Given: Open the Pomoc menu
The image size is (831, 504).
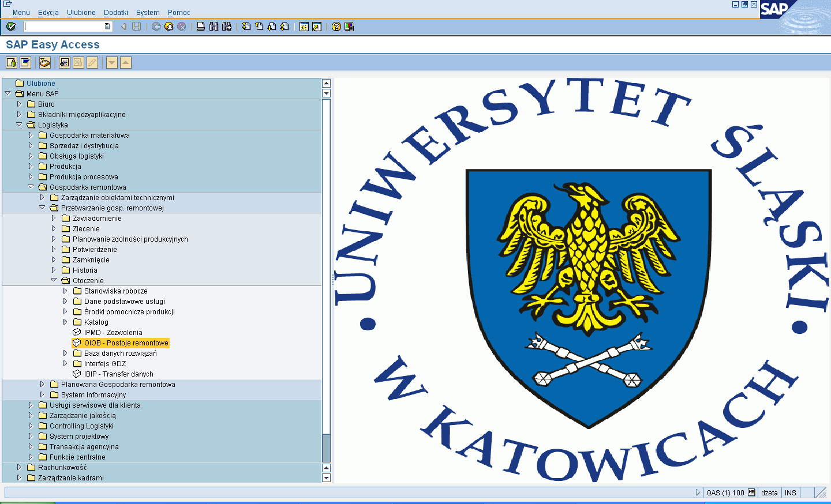Looking at the screenshot, I should click(x=179, y=13).
